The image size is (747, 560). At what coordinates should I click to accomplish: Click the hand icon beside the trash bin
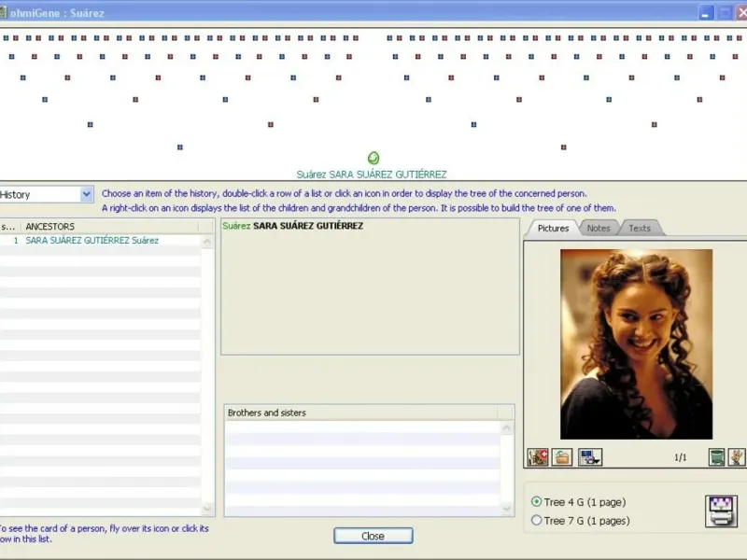click(737, 457)
